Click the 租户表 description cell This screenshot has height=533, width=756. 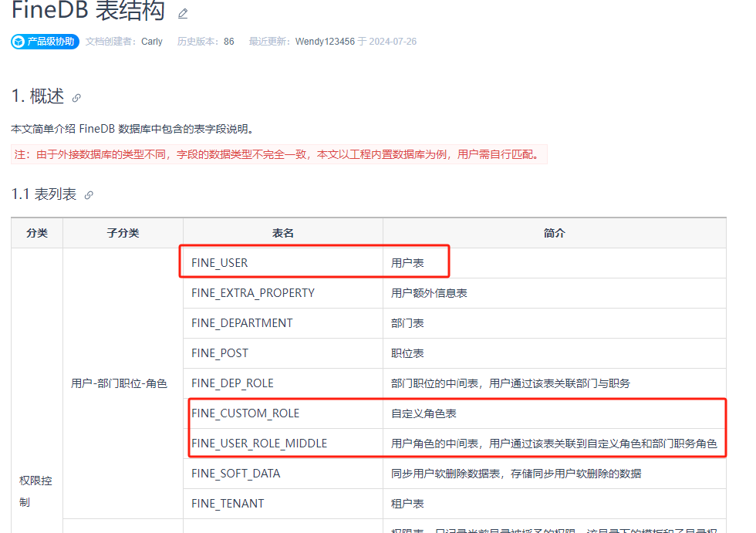(555, 504)
